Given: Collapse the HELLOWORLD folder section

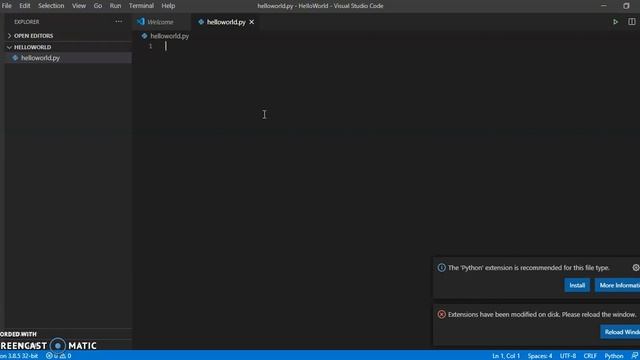Looking at the screenshot, I should point(69,47).
